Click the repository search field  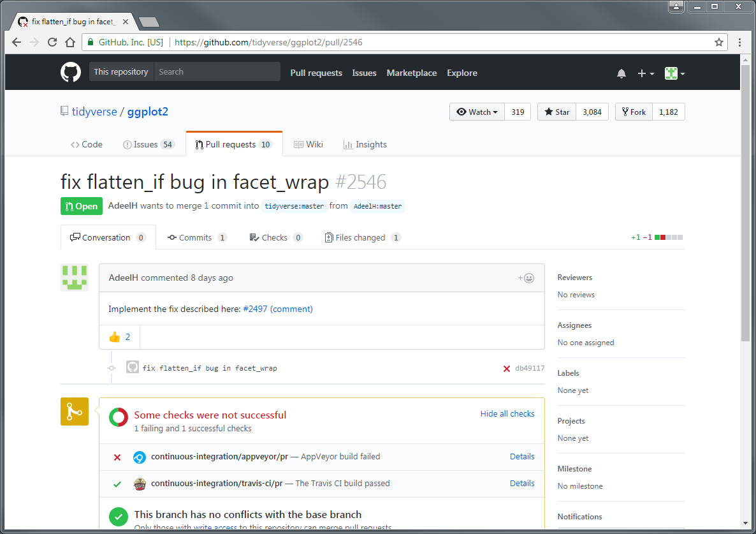(217, 72)
